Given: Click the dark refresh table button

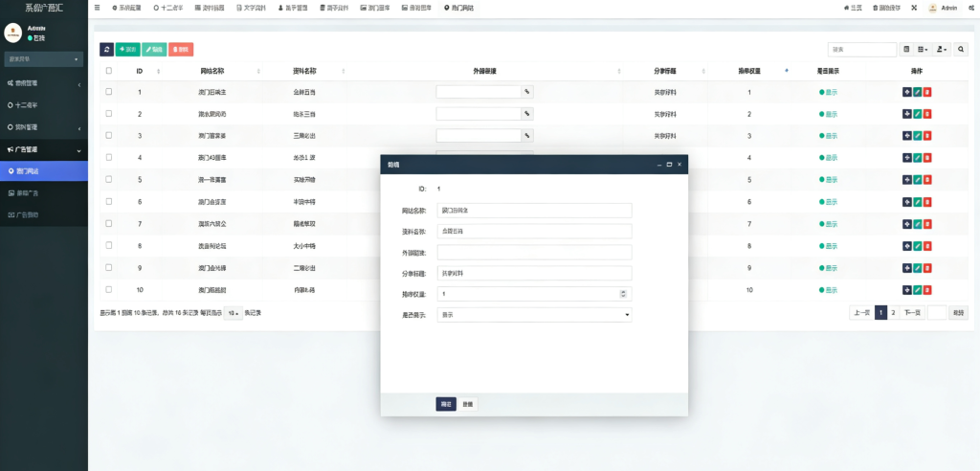Looking at the screenshot, I should pyautogui.click(x=106, y=50).
